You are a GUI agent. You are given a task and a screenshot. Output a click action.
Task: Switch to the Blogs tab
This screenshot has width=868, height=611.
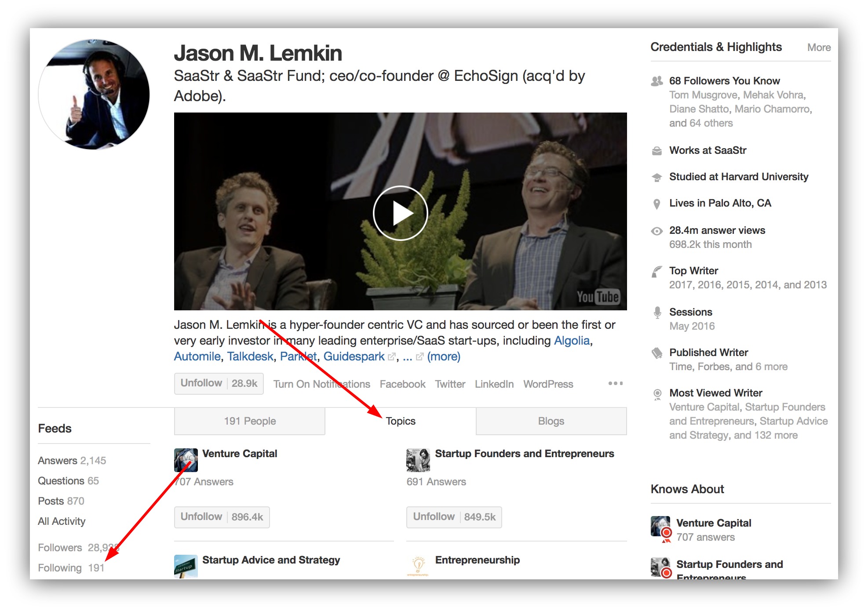[x=551, y=421]
